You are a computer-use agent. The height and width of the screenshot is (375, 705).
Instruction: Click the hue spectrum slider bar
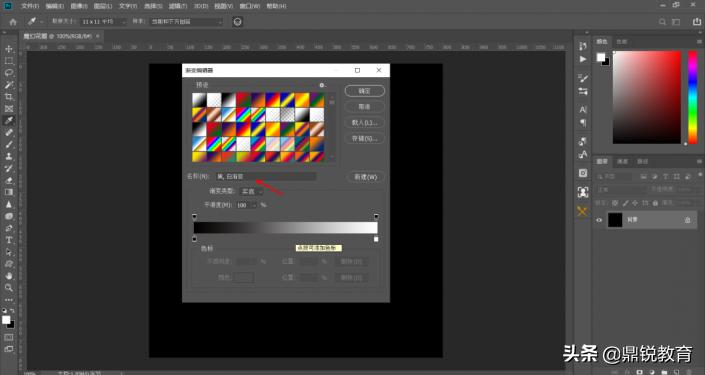click(x=693, y=97)
